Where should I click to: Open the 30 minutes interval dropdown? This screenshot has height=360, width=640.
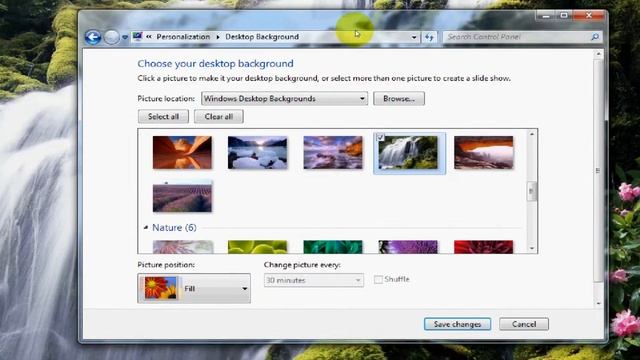click(313, 280)
